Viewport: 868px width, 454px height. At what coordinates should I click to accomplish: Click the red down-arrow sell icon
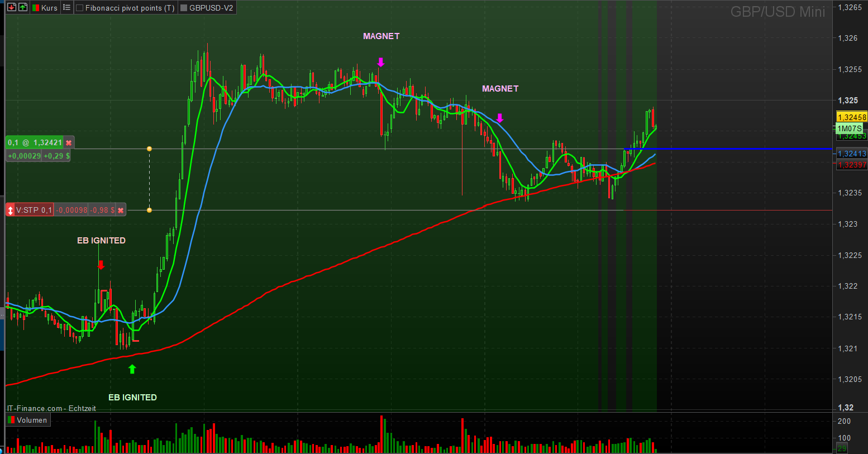11,7
